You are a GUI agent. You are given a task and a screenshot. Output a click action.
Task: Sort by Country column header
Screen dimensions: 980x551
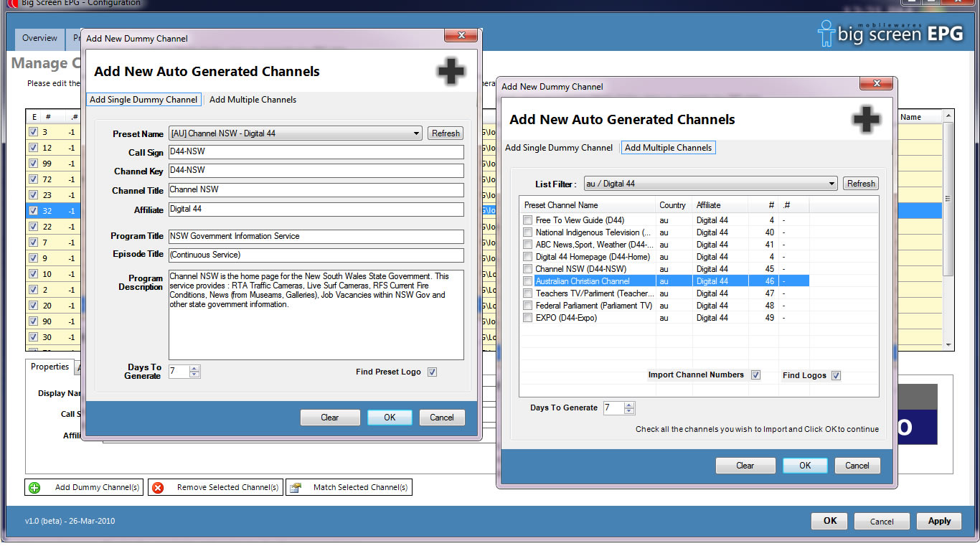(674, 205)
